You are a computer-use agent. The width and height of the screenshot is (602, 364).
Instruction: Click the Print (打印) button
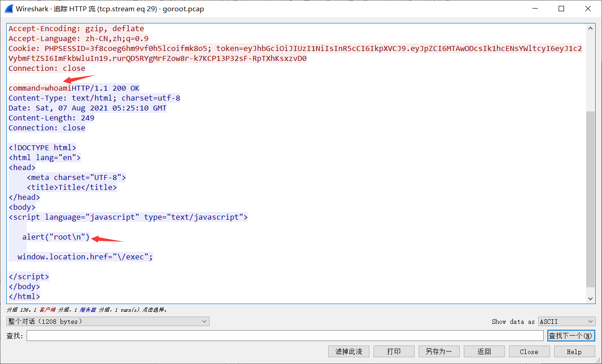pyautogui.click(x=394, y=351)
